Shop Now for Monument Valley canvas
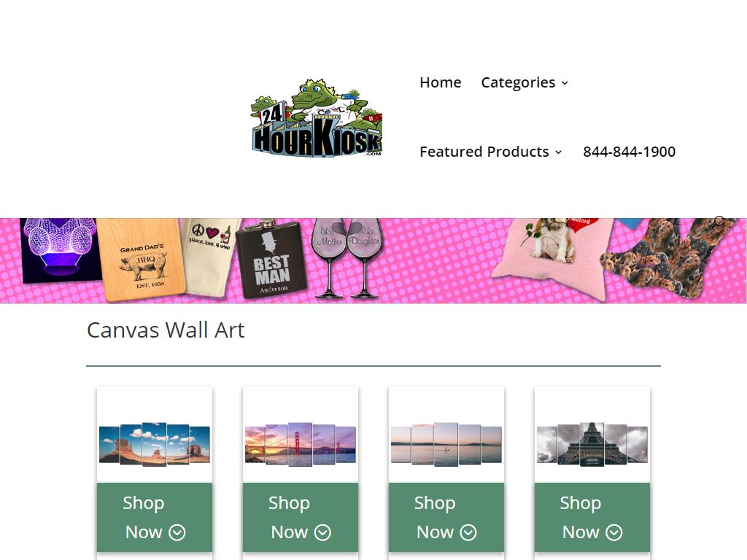 [155, 517]
